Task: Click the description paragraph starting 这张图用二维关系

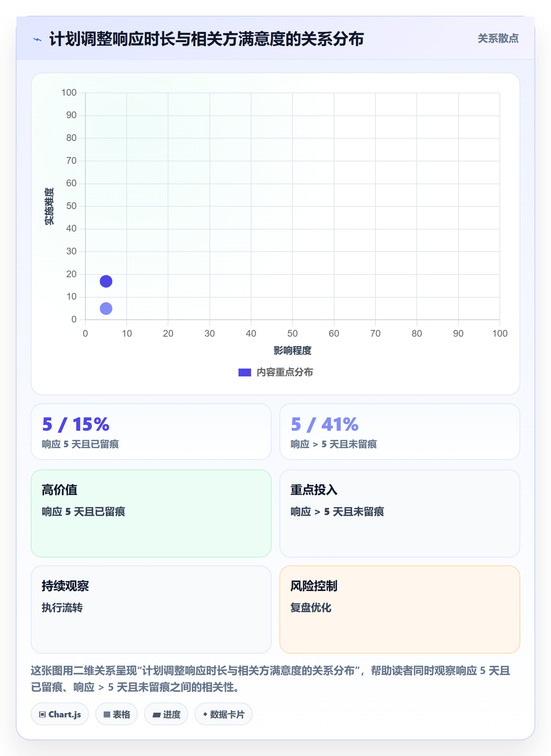Action: 271,679
